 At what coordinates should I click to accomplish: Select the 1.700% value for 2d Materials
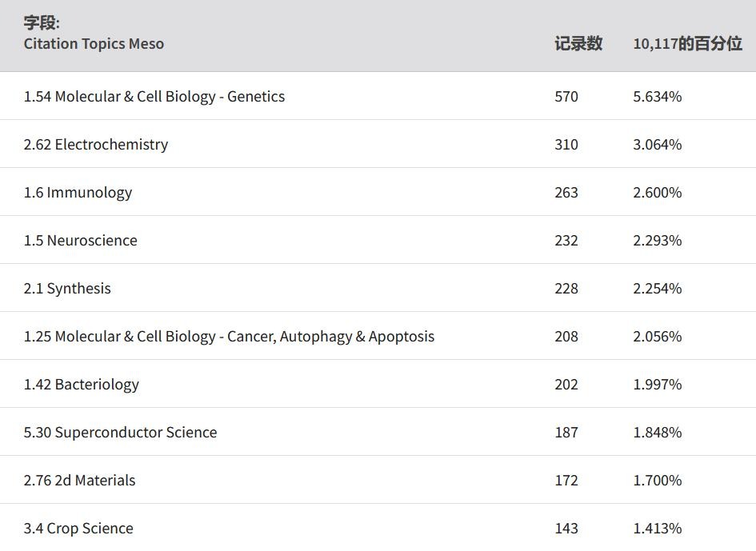click(657, 480)
